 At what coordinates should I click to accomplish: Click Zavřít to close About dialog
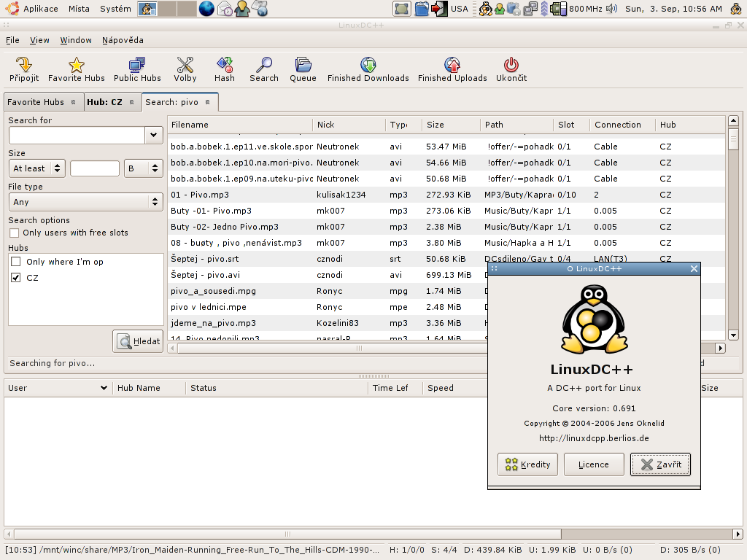[660, 464]
